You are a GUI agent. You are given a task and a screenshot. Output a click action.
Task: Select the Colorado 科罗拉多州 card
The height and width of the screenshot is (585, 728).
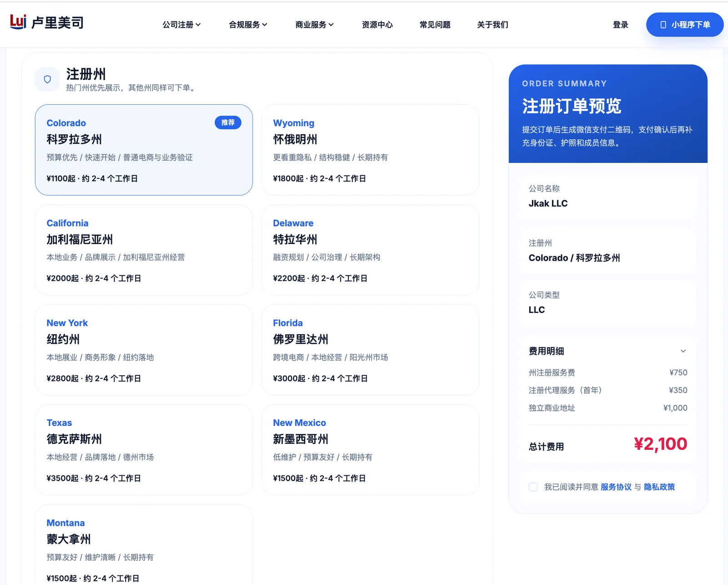(144, 150)
